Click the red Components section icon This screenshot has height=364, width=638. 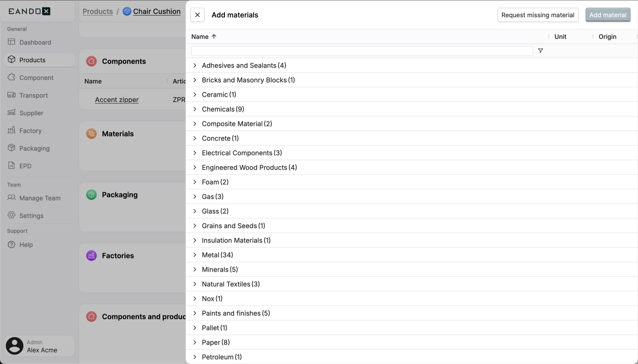coord(91,61)
